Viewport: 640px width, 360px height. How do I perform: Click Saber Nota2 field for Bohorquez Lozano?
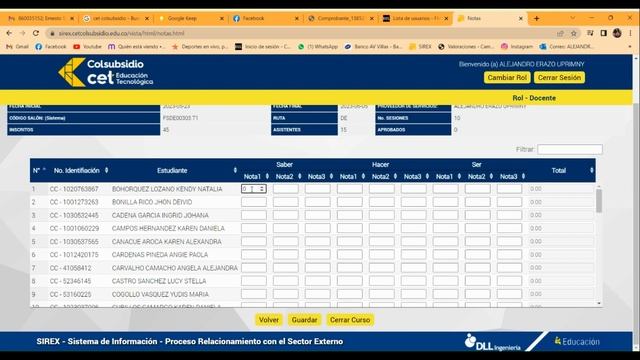[x=286, y=189]
